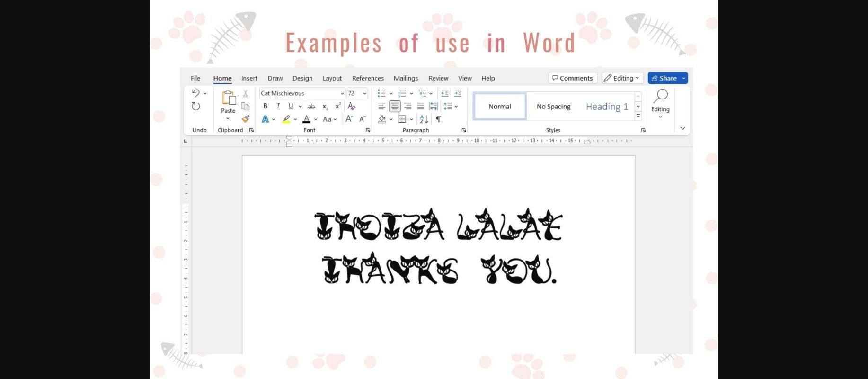Click the Redo icon
Viewport: 868px width, 379px height.
coord(195,106)
